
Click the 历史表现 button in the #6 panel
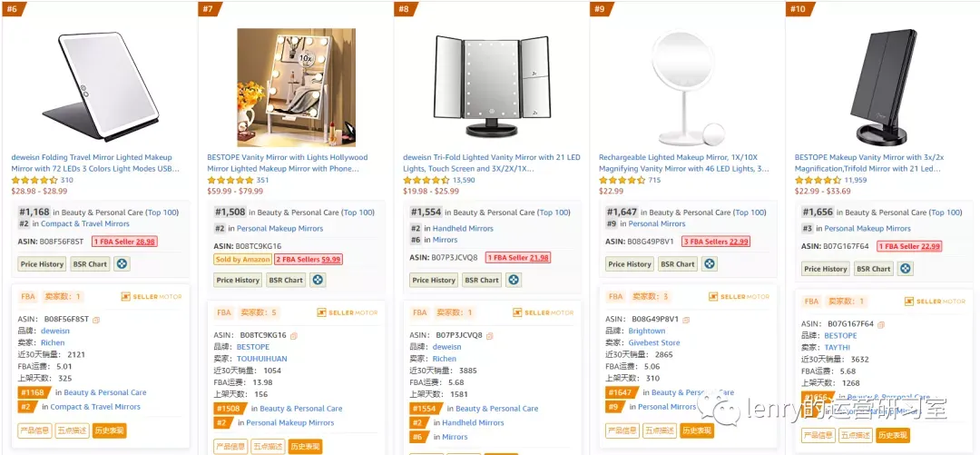pyautogui.click(x=109, y=430)
